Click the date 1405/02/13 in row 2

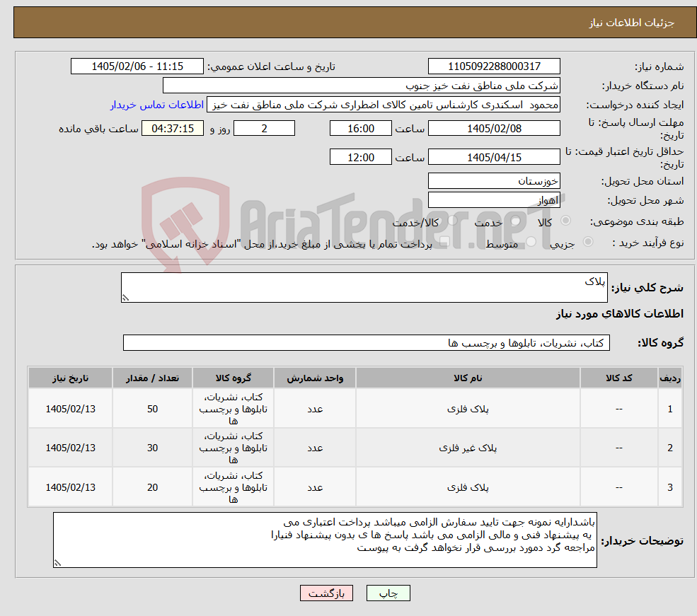click(x=70, y=448)
